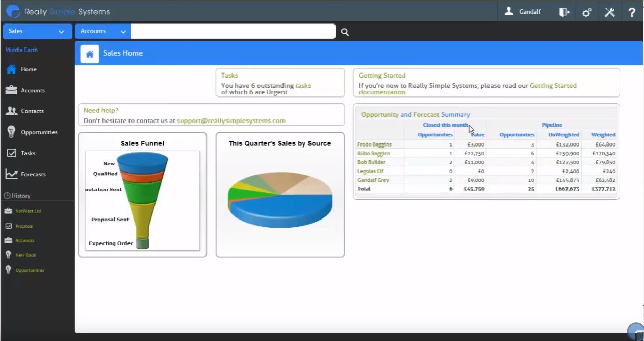Viewport: 644px width, 341px height.
Task: Click the search magnifier icon
Action: tap(345, 32)
